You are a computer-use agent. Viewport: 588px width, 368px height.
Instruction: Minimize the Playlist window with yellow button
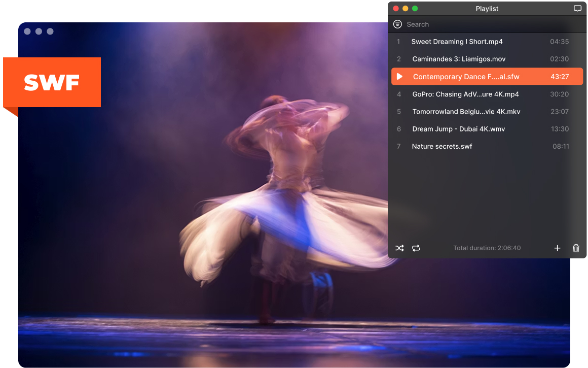tap(406, 9)
